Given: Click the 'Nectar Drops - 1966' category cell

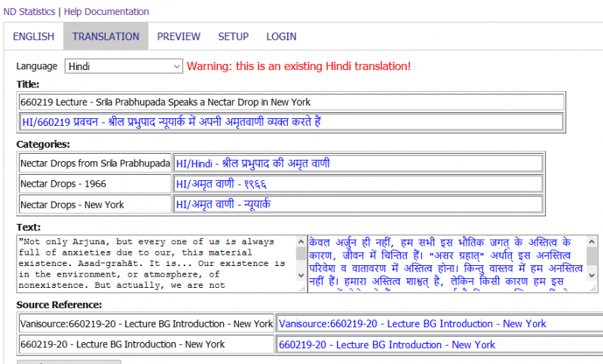Looking at the screenshot, I should click(95, 184).
